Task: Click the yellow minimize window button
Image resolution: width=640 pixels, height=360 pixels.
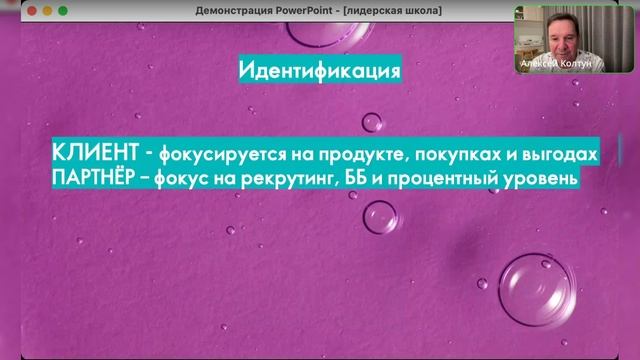Action: click(47, 11)
